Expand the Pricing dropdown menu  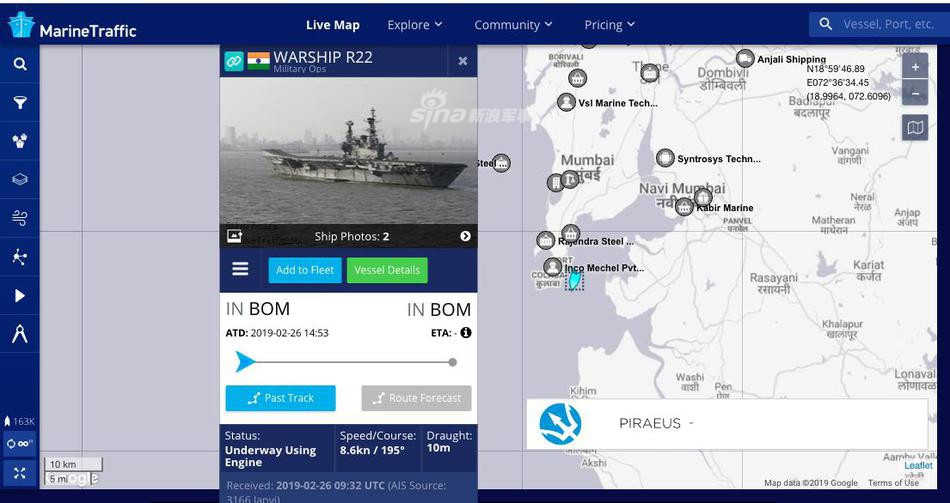[610, 25]
